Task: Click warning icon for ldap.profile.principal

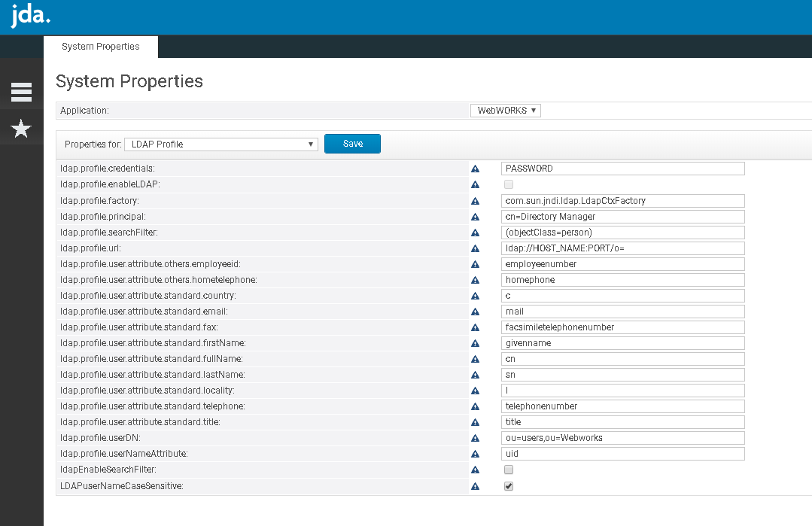Action: click(x=475, y=217)
